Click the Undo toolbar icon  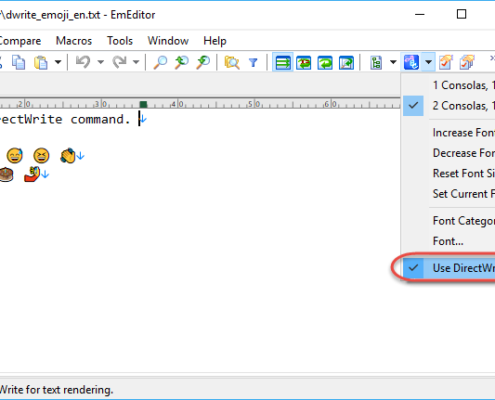[83, 62]
